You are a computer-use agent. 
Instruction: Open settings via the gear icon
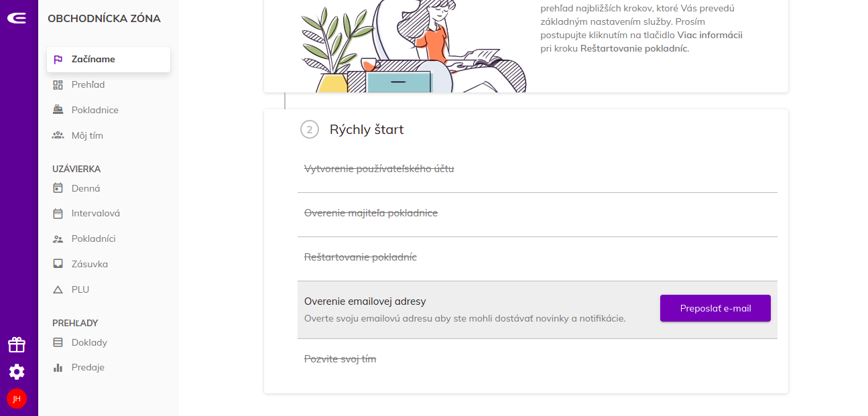[17, 372]
